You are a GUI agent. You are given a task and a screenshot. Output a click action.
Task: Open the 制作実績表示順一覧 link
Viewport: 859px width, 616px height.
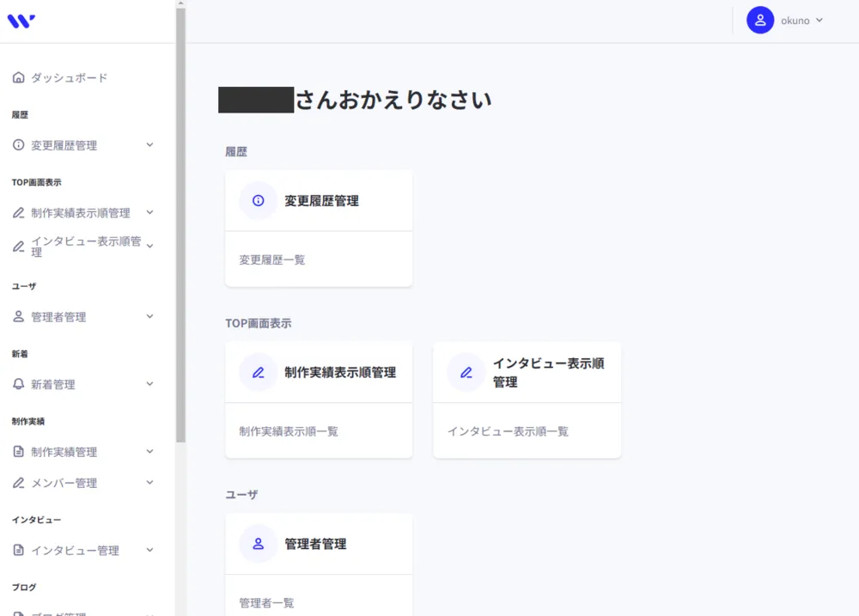tap(289, 431)
